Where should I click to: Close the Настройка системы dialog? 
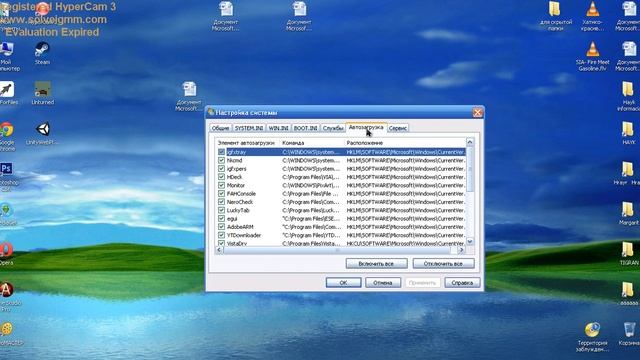(x=477, y=112)
